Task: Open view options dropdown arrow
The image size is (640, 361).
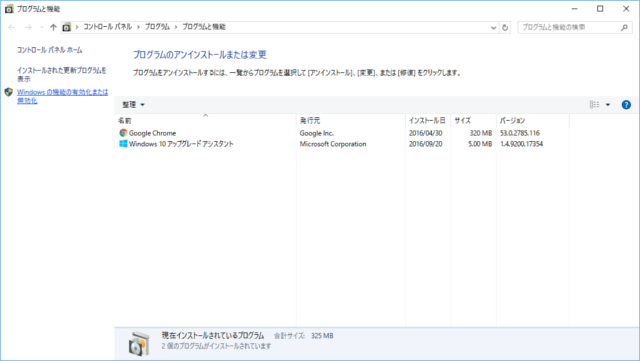Action: tap(608, 105)
